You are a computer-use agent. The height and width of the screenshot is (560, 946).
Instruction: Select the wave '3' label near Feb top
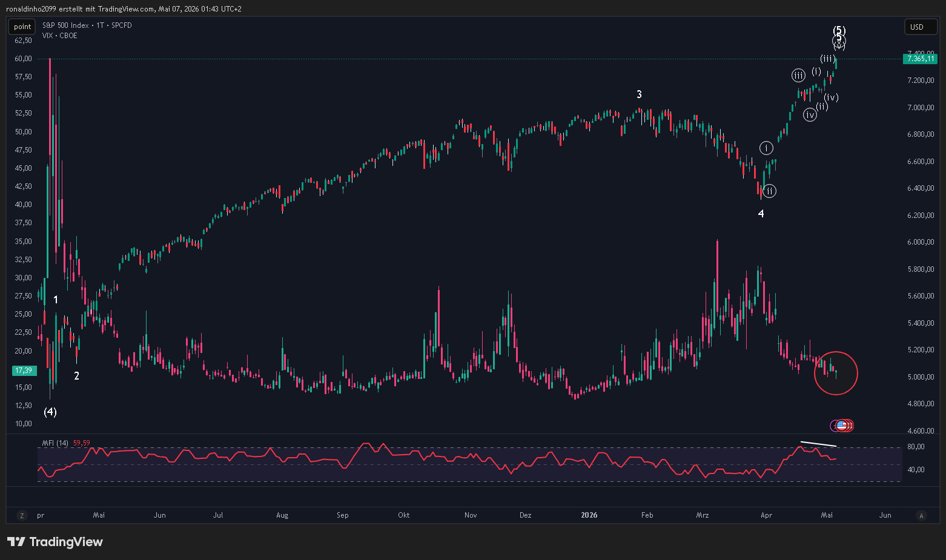(x=639, y=94)
